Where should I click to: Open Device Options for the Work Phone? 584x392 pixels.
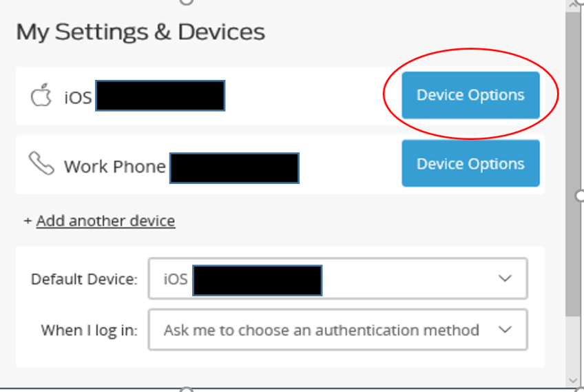coord(470,163)
